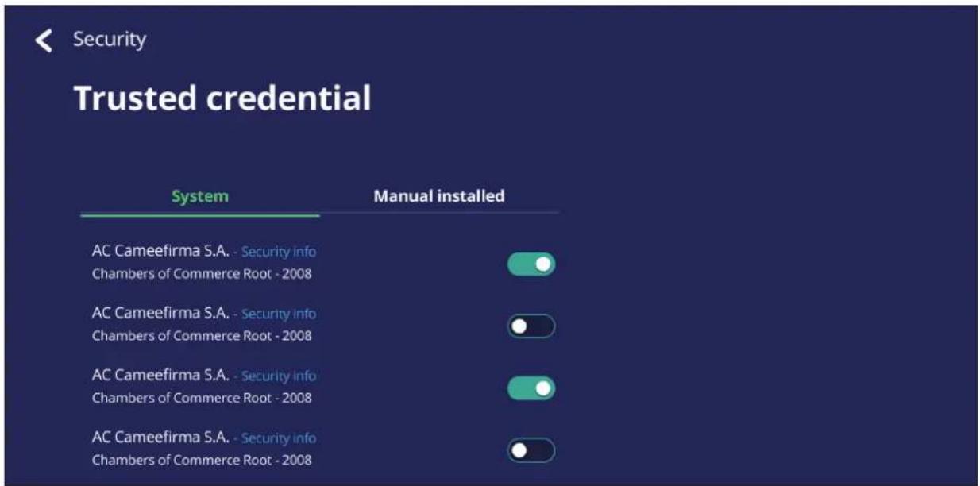Turn on the fourth AC Cameefirma toggle
This screenshot has width=980, height=486.
[x=531, y=450]
